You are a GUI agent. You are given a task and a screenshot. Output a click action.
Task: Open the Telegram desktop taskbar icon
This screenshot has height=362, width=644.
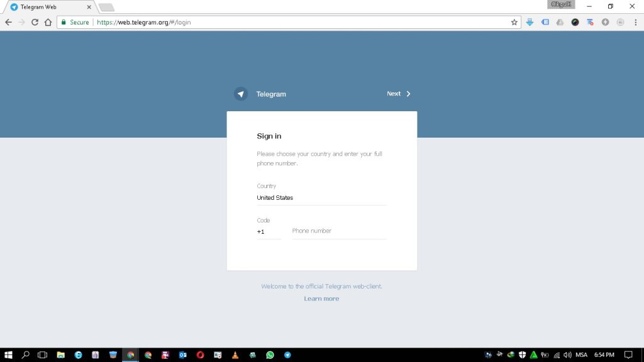287,355
